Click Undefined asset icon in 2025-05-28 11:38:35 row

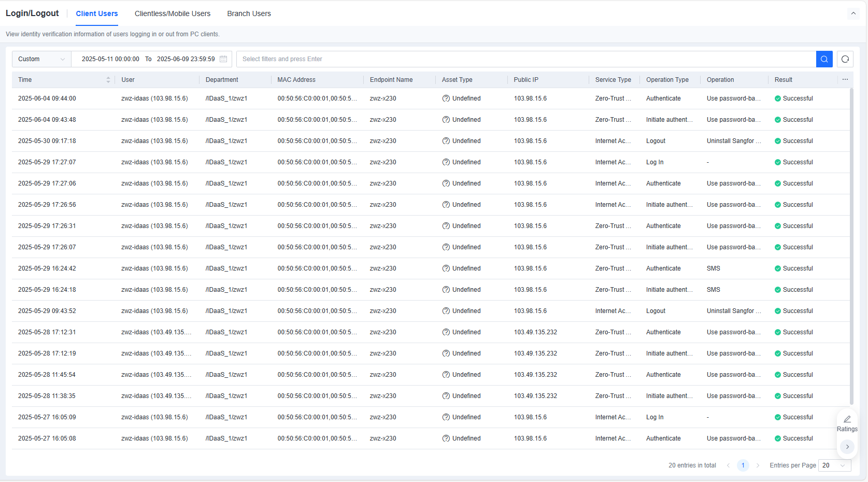click(446, 396)
